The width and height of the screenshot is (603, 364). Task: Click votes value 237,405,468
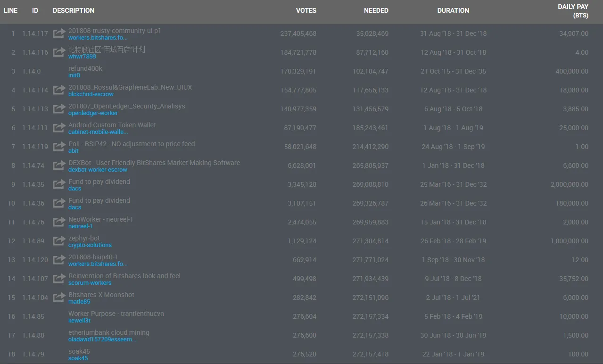pyautogui.click(x=298, y=33)
